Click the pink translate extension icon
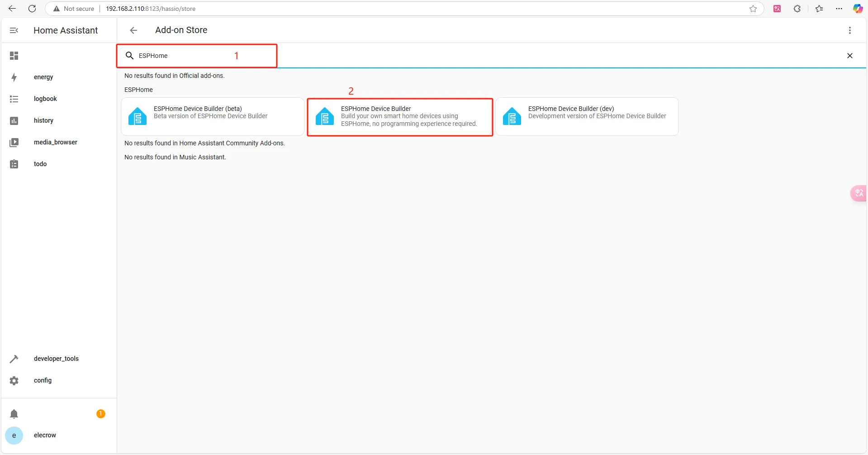 [777, 9]
